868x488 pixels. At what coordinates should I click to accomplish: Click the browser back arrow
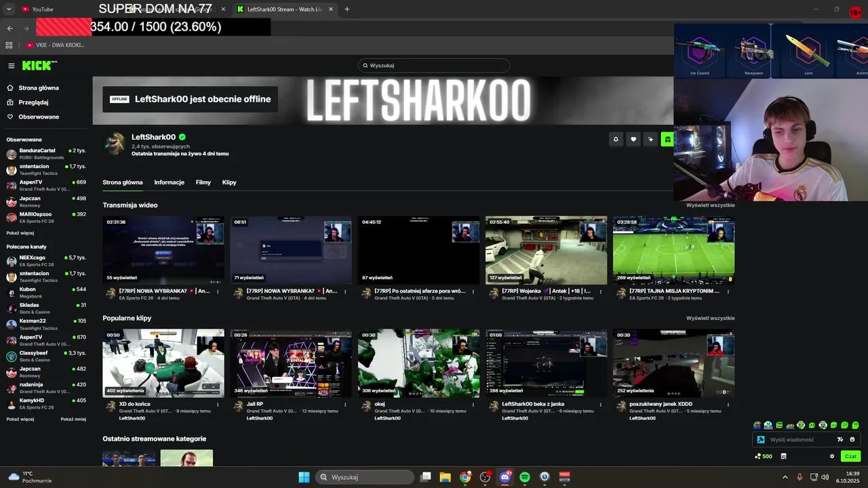point(9,28)
